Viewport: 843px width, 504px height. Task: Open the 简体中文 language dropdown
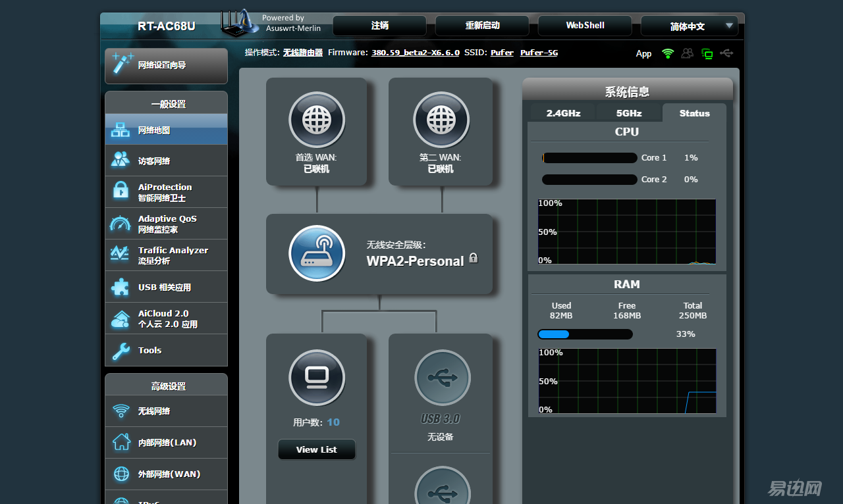690,26
